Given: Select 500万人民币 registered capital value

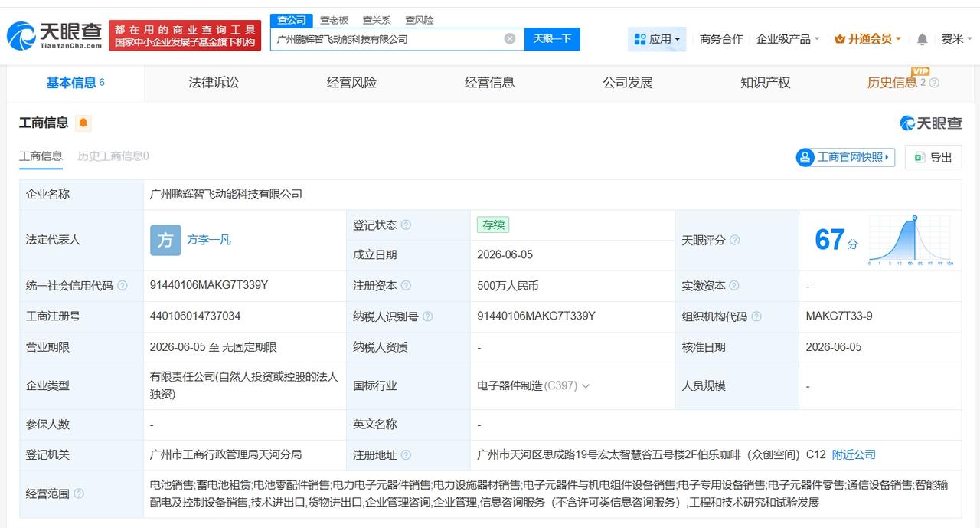Looking at the screenshot, I should coord(508,286).
